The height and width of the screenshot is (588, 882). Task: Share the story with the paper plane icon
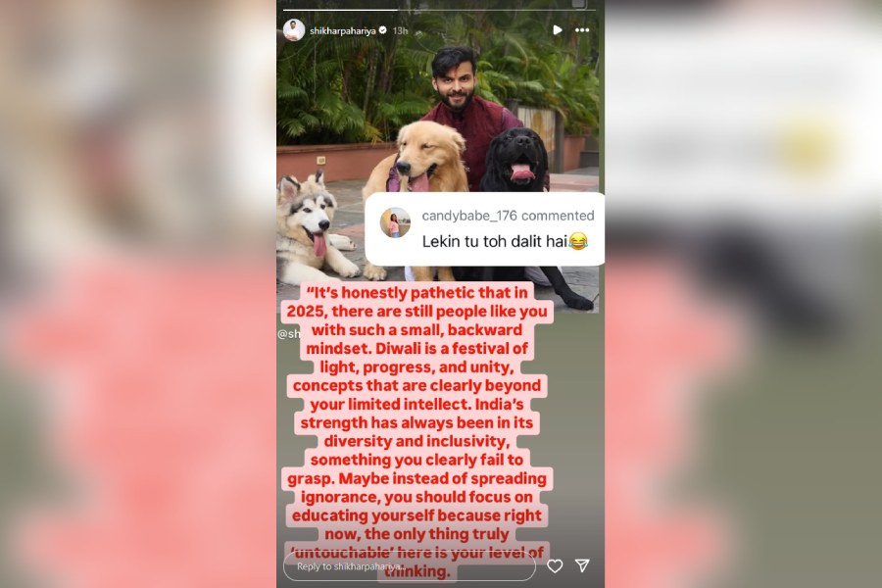click(x=582, y=565)
